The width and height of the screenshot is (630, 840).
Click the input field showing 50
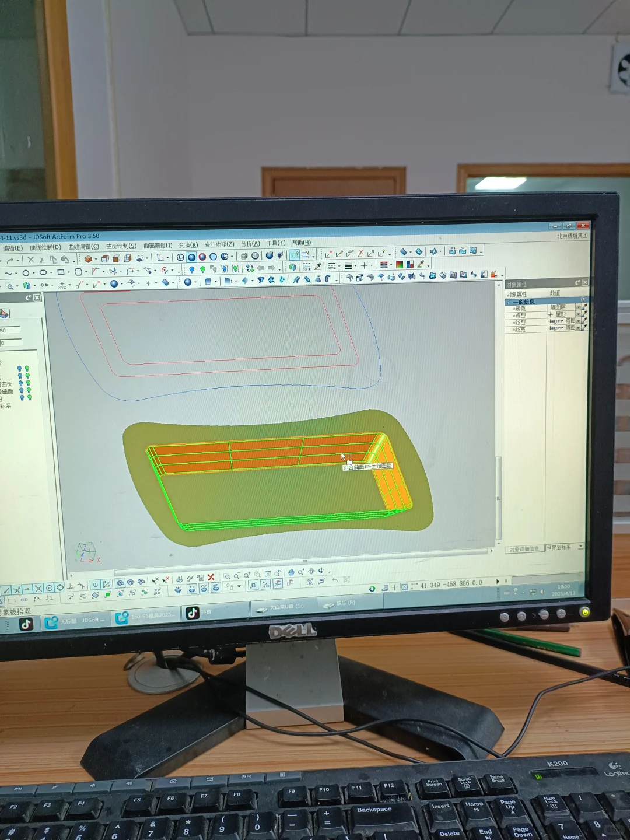[x=10, y=330]
